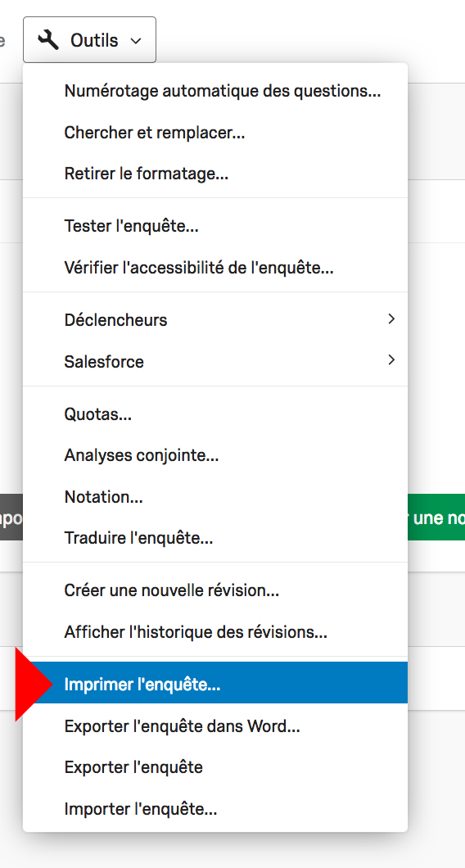Click highlighted Imprimer l'enquête item
The image size is (465, 868).
[214, 683]
